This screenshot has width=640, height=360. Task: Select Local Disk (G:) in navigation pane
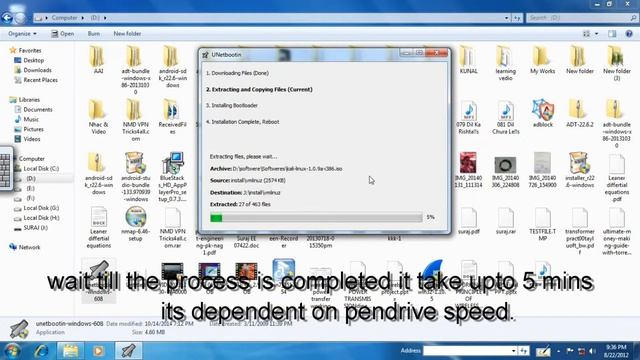pyautogui.click(x=37, y=208)
